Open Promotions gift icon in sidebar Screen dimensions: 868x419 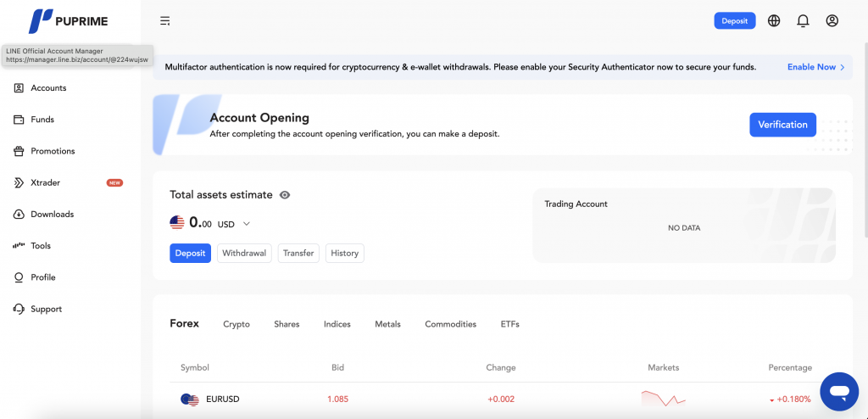[19, 151]
